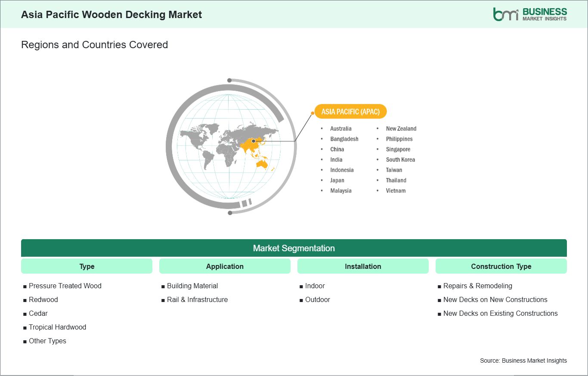Click Indonesia in the country list

342,170
